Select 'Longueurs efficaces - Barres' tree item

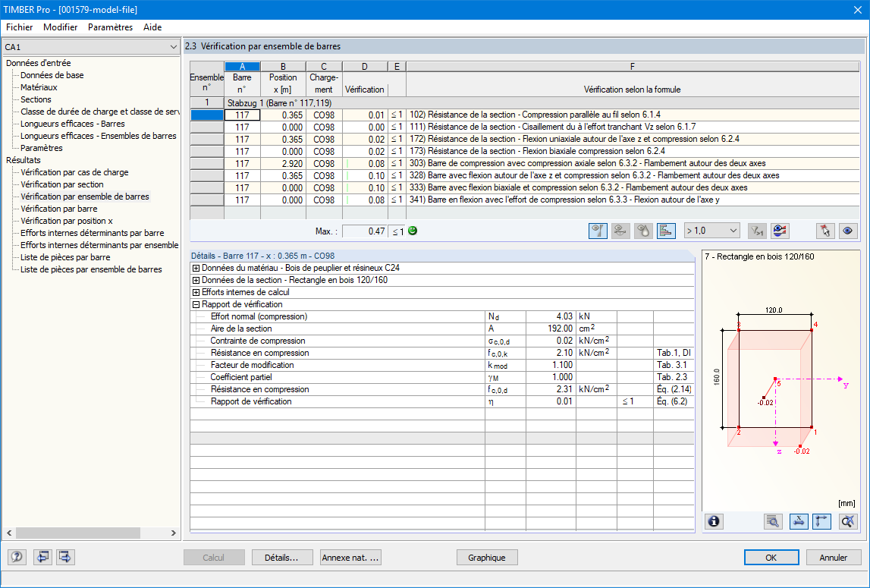[73, 124]
